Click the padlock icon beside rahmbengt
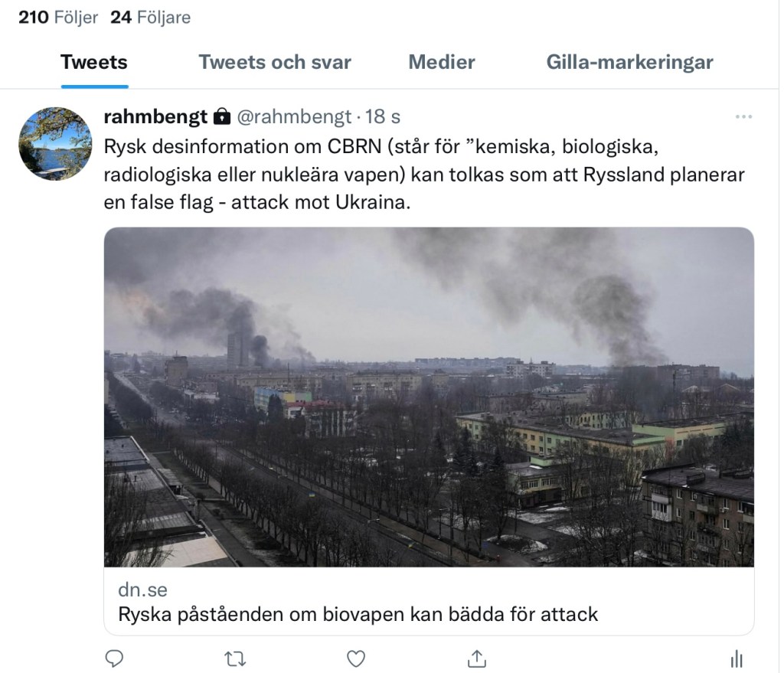The image size is (784, 673). point(221,117)
